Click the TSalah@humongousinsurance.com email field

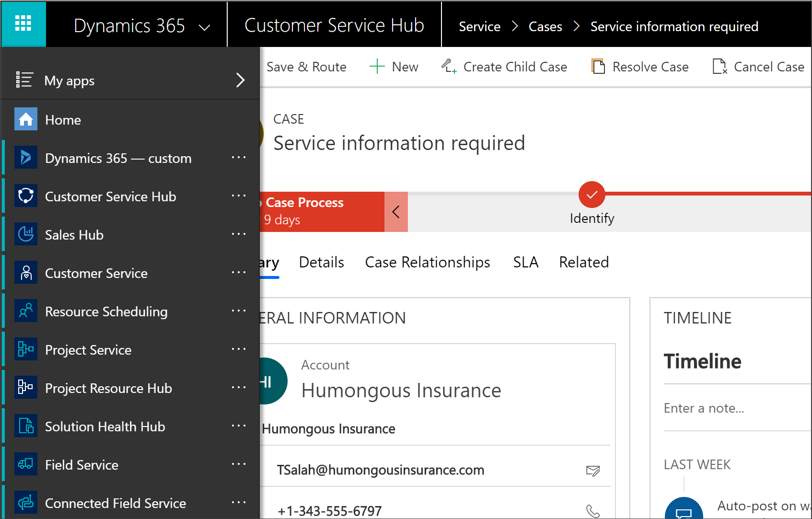click(380, 470)
